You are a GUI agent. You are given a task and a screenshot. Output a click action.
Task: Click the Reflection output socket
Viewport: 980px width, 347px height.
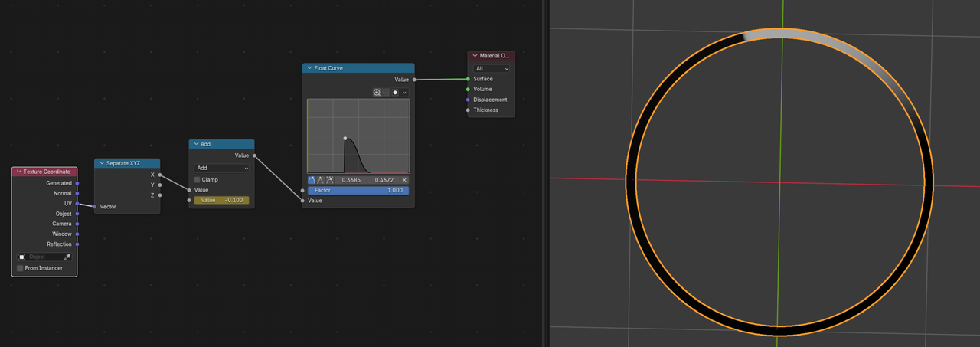click(x=77, y=244)
